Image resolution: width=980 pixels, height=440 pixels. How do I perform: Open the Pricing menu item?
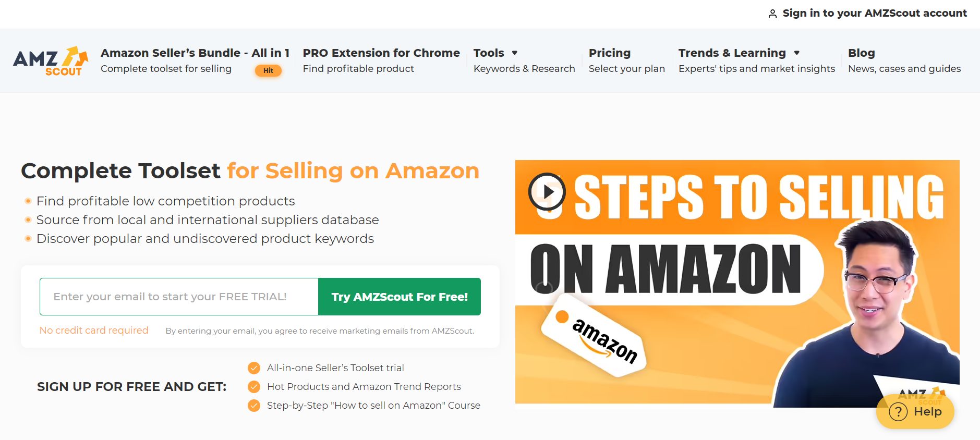click(627, 60)
